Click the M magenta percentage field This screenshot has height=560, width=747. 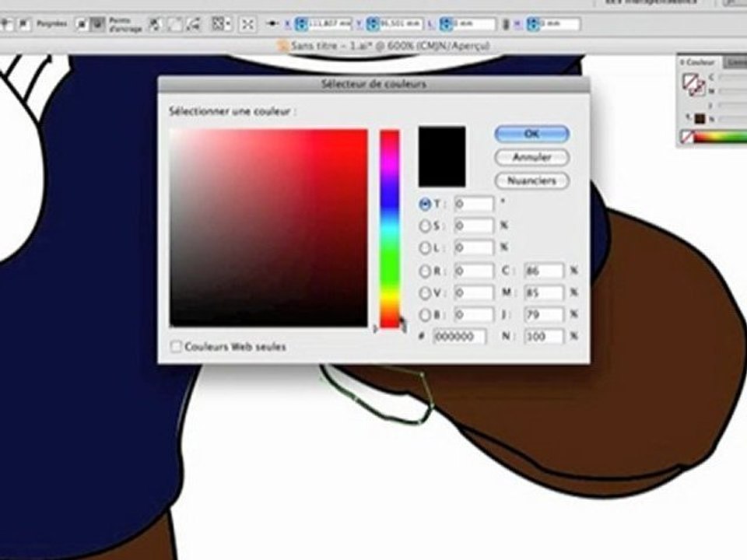pos(544,293)
